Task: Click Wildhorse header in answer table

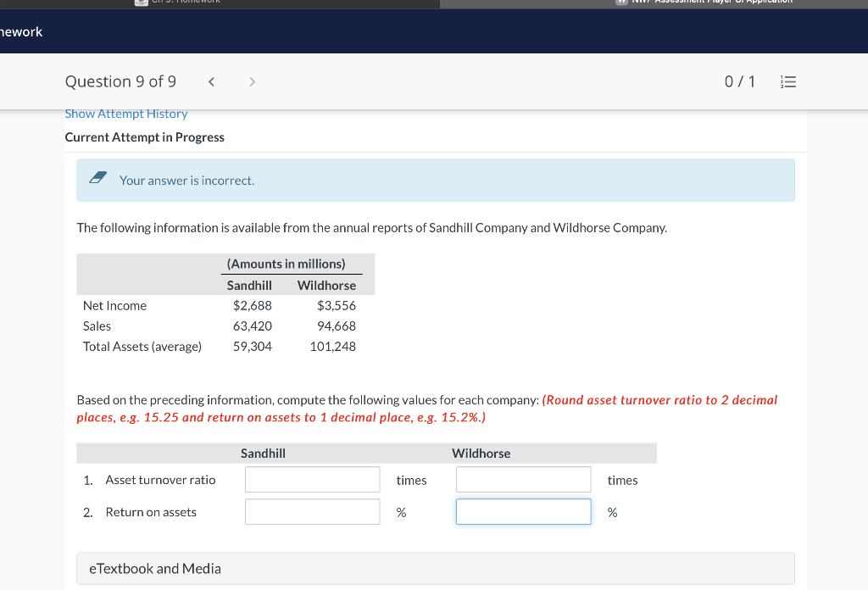Action: pos(481,454)
